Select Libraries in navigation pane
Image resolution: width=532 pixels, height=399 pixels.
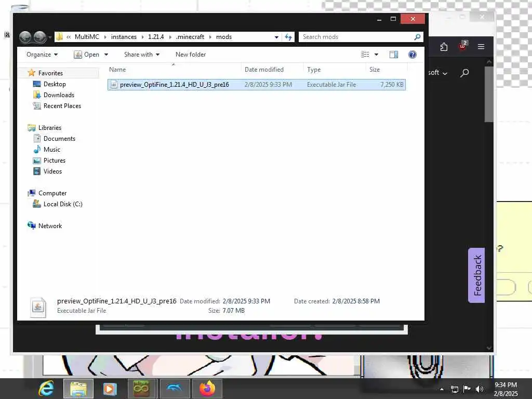tap(49, 128)
